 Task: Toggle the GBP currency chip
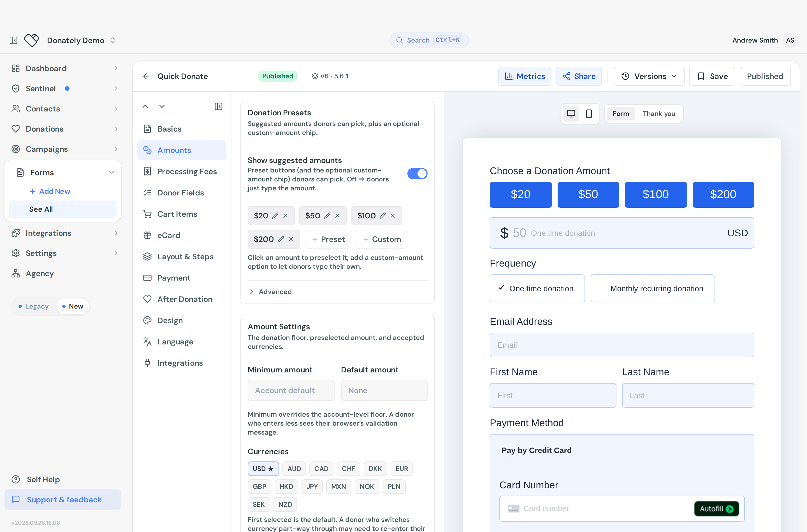[259, 487]
